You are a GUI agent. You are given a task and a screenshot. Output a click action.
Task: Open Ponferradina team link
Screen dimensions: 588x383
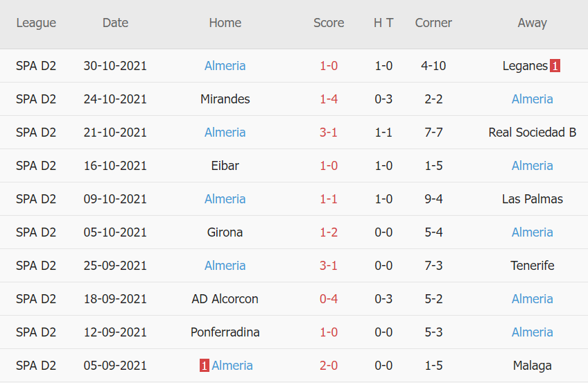click(225, 332)
